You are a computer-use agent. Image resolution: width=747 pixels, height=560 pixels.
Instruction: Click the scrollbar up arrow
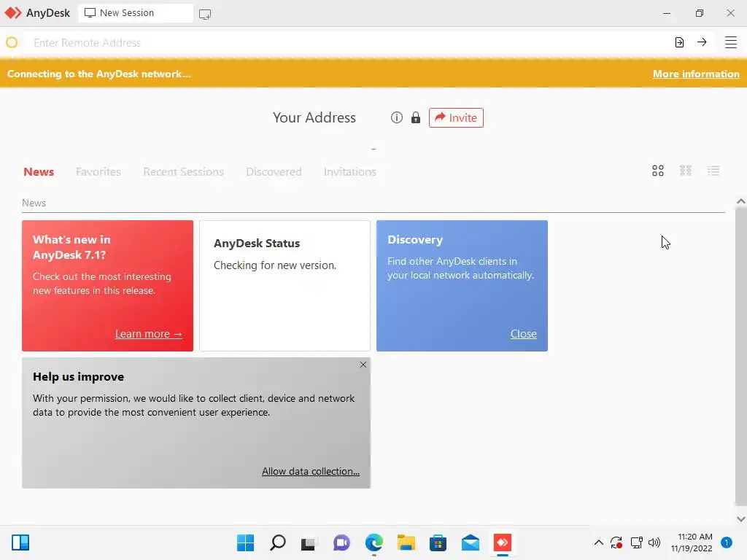click(741, 201)
